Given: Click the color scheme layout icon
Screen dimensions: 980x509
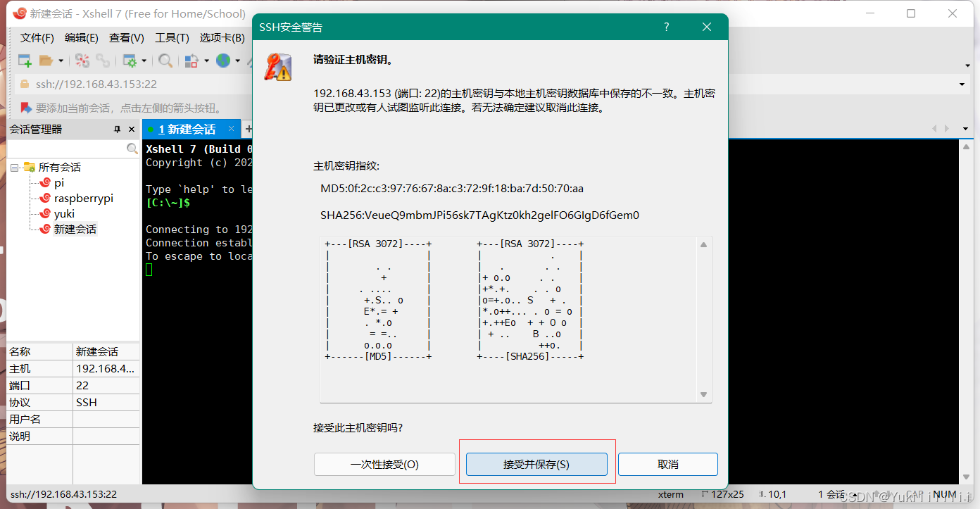Looking at the screenshot, I should point(191,61).
